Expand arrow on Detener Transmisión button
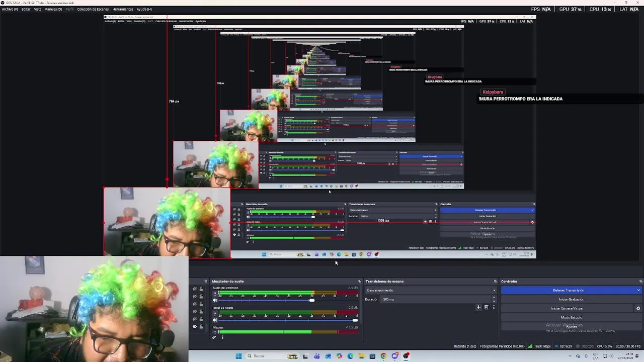Viewport: 644px width, 362px height. pyautogui.click(x=638, y=290)
